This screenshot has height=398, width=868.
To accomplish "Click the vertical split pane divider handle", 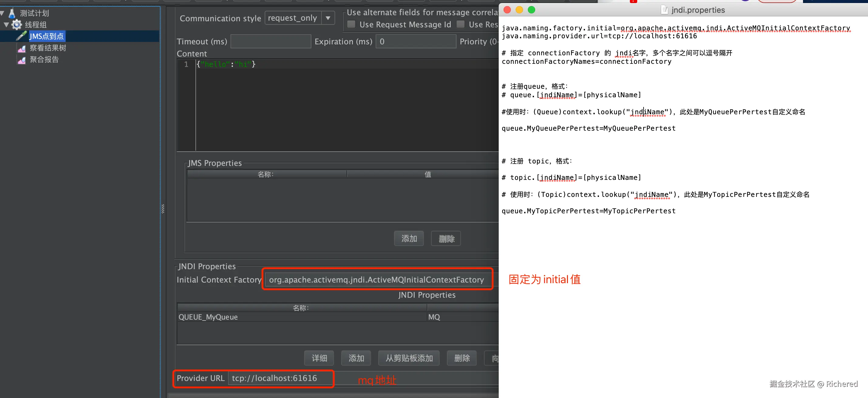I will pyautogui.click(x=163, y=209).
